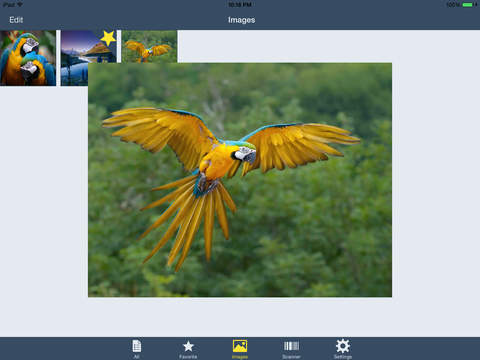Select the mountain lake hut thumbnail
Image resolution: width=480 pixels, height=360 pixels.
[x=75, y=58]
